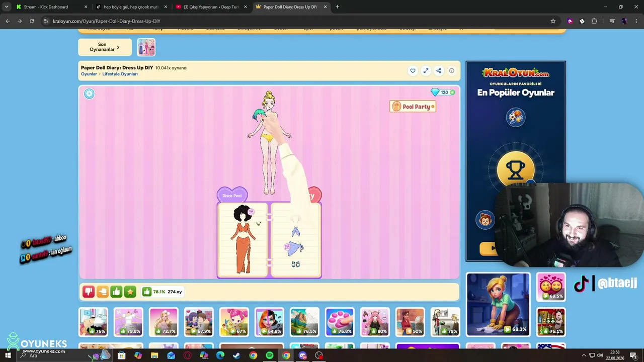Open the in-game settings gear
Viewport: 644px width, 362px height.
[89, 94]
